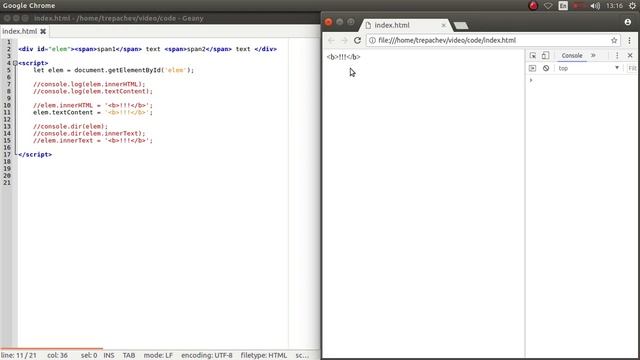This screenshot has height=360, width=640.
Task: Bookmark this page with the star icon
Action: point(614,40)
